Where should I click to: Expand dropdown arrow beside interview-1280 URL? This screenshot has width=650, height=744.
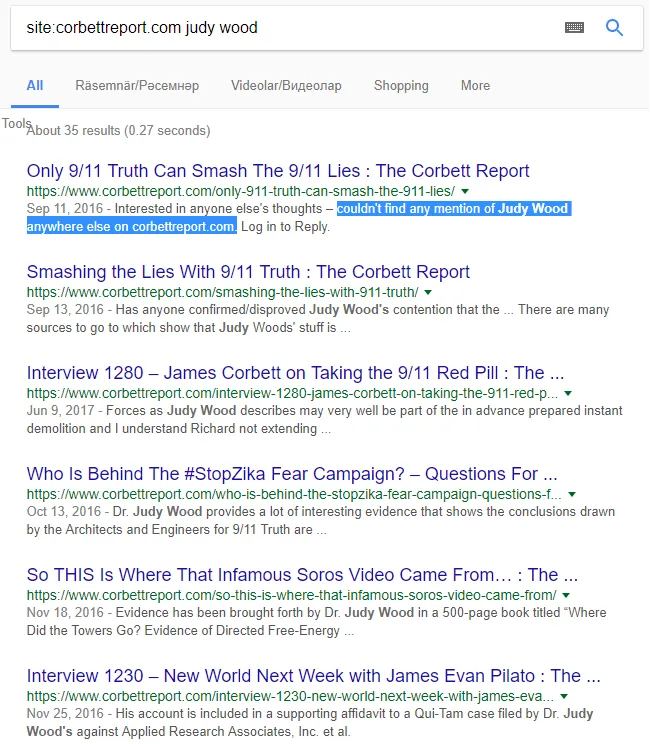[568, 393]
